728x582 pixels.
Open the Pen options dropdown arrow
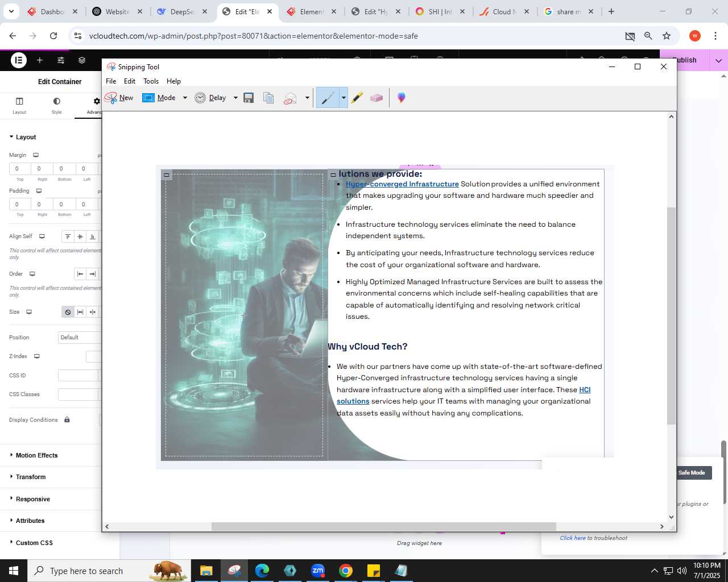344,98
